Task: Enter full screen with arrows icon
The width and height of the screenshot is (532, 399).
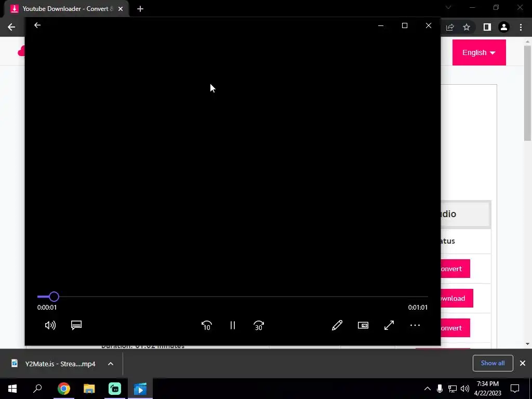Action: coord(389,325)
